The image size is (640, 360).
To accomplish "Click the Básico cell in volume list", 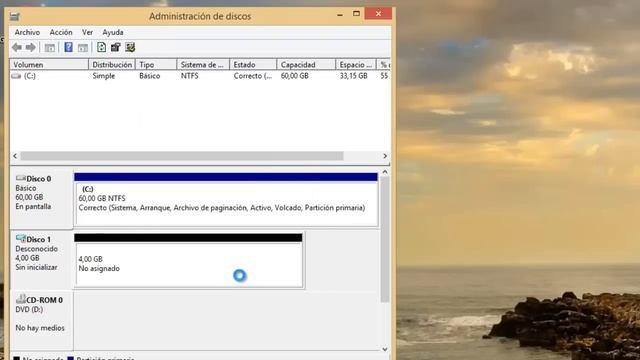I will click(149, 76).
